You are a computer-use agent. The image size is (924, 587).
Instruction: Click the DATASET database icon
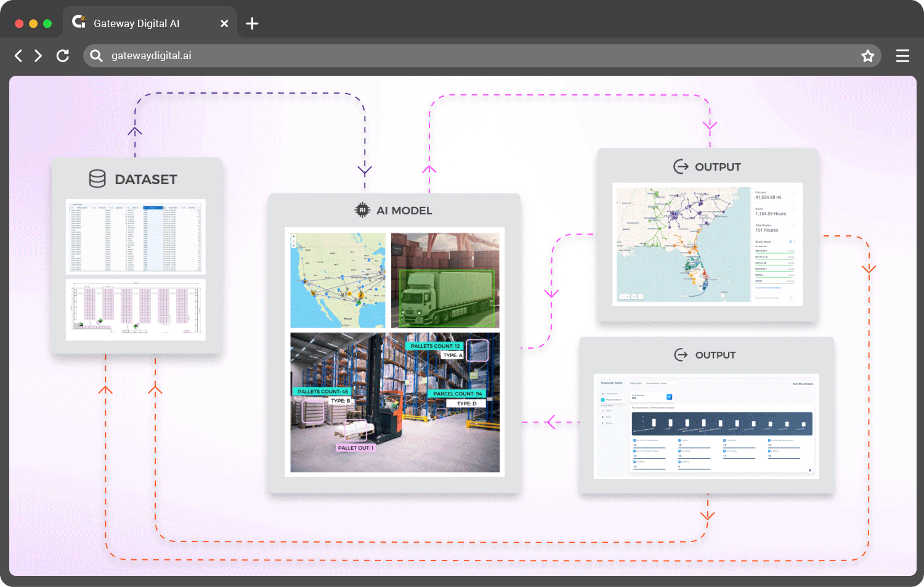pos(97,179)
